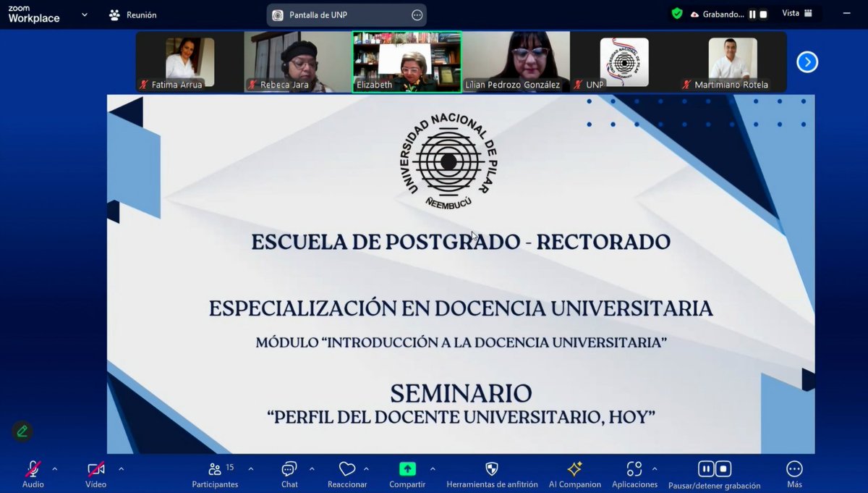Viewport: 868px width, 493px height.
Task: Pause recording from top indicator
Action: point(752,14)
